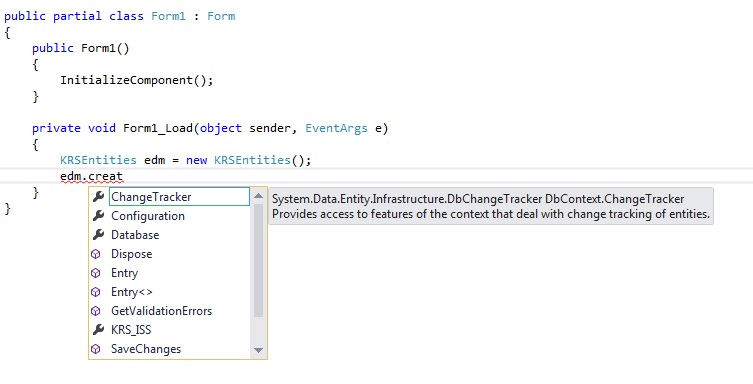This screenshot has width=753, height=384.
Task: Click the wrench icon beside Database
Action: click(98, 235)
